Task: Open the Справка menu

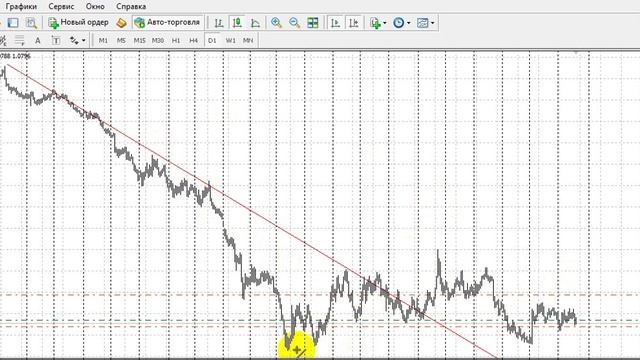Action: (x=131, y=7)
